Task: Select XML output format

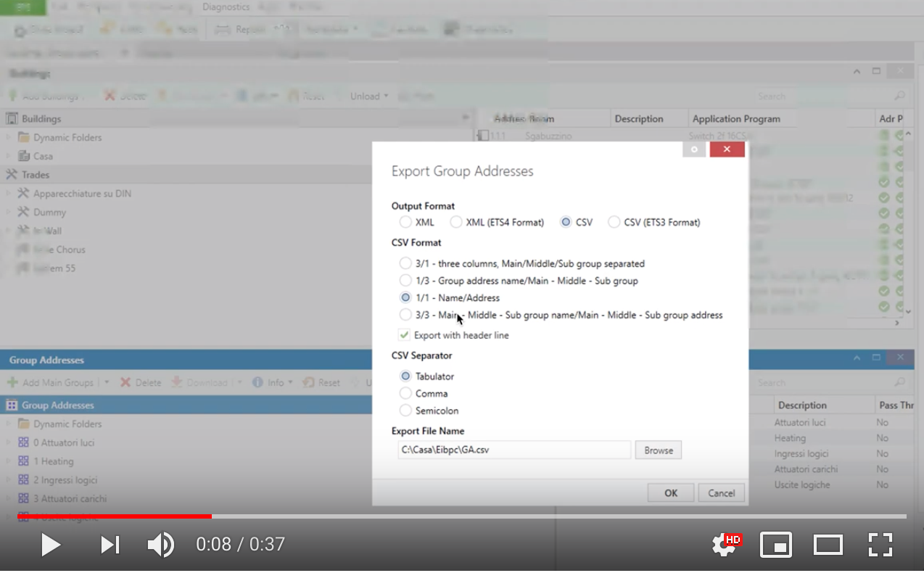Action: coord(405,222)
